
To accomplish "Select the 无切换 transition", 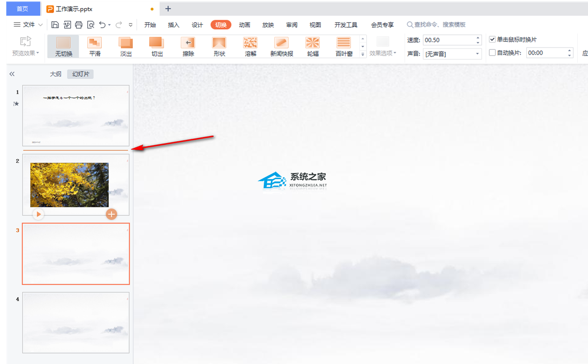I will click(63, 46).
